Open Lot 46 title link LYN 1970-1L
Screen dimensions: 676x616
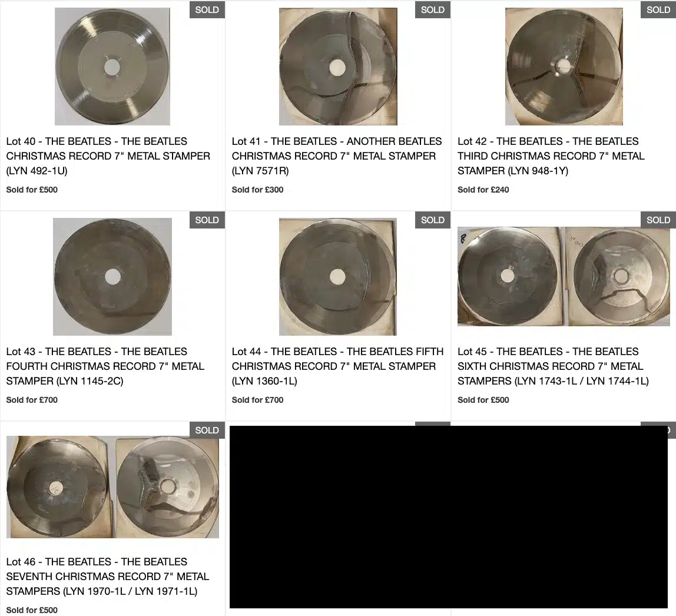pos(107,577)
